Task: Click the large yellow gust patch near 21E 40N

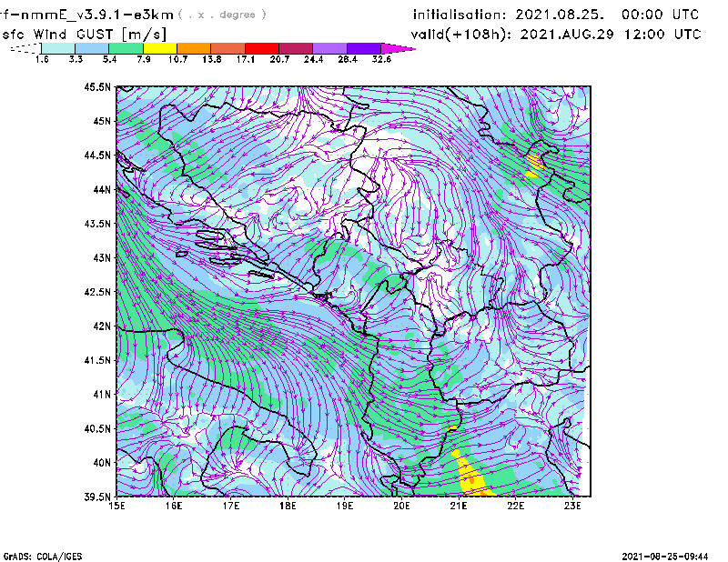Action: (470, 475)
